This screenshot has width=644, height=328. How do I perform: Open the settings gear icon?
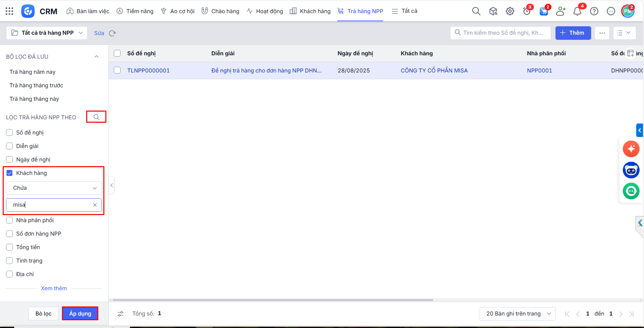click(510, 11)
